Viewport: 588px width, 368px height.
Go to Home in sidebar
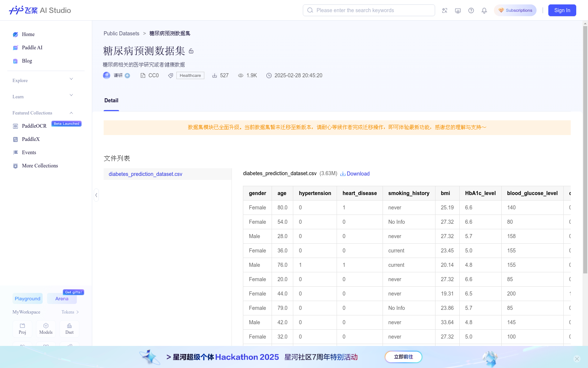[28, 34]
